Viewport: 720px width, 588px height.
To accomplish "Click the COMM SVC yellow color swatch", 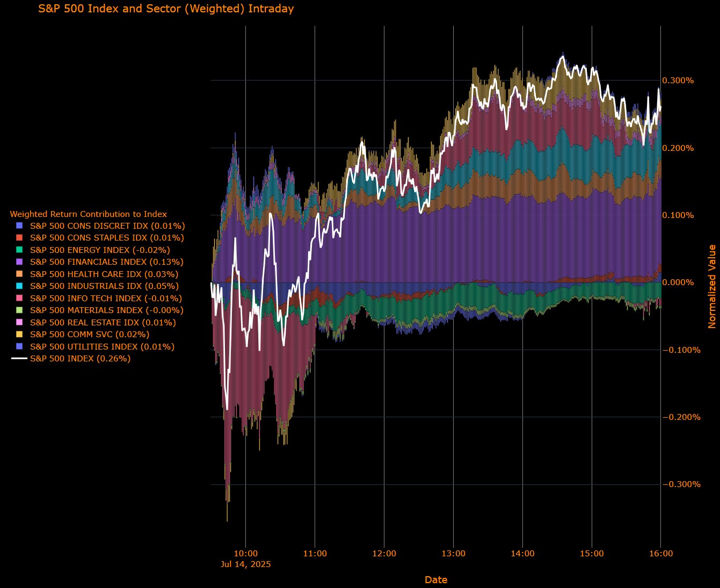I will (x=19, y=335).
